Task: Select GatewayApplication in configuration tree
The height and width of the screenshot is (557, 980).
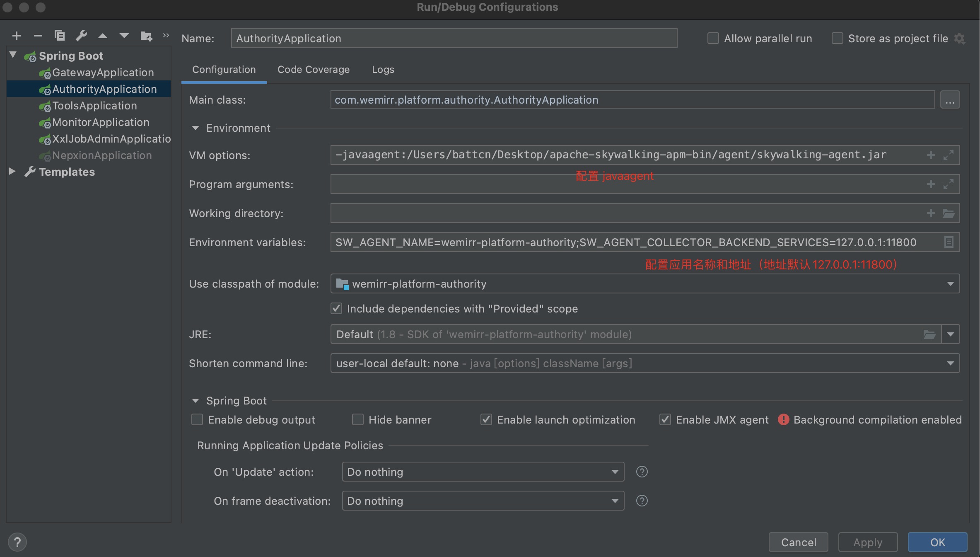Action: click(103, 73)
